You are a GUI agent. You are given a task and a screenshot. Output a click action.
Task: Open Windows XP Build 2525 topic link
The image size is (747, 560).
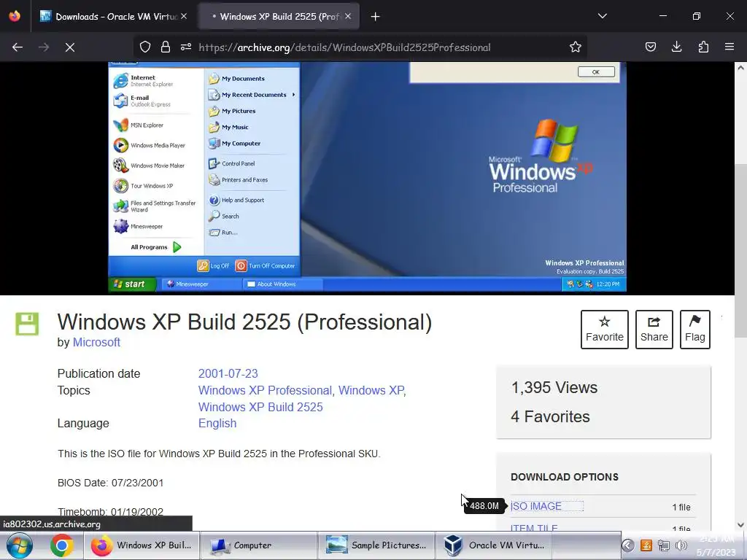tap(260, 407)
